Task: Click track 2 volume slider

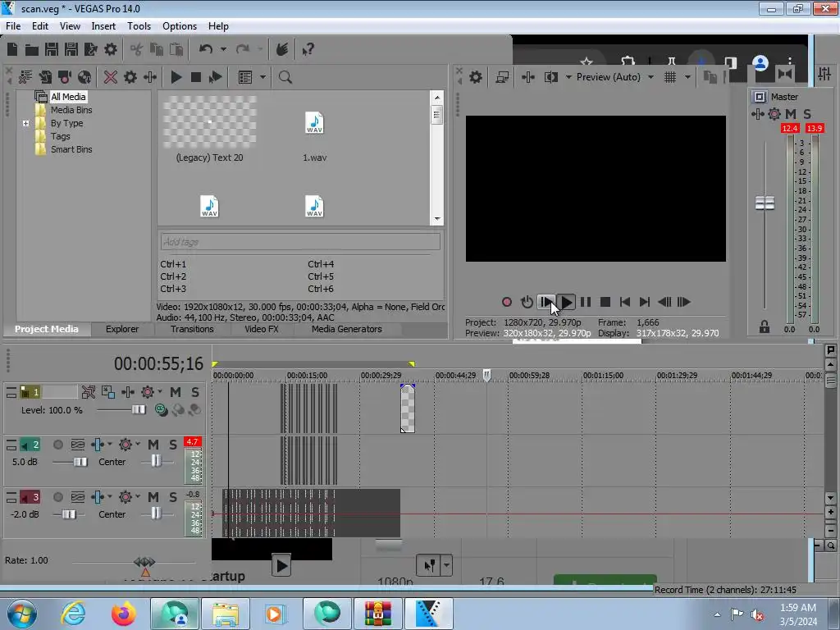Action: coord(80,462)
